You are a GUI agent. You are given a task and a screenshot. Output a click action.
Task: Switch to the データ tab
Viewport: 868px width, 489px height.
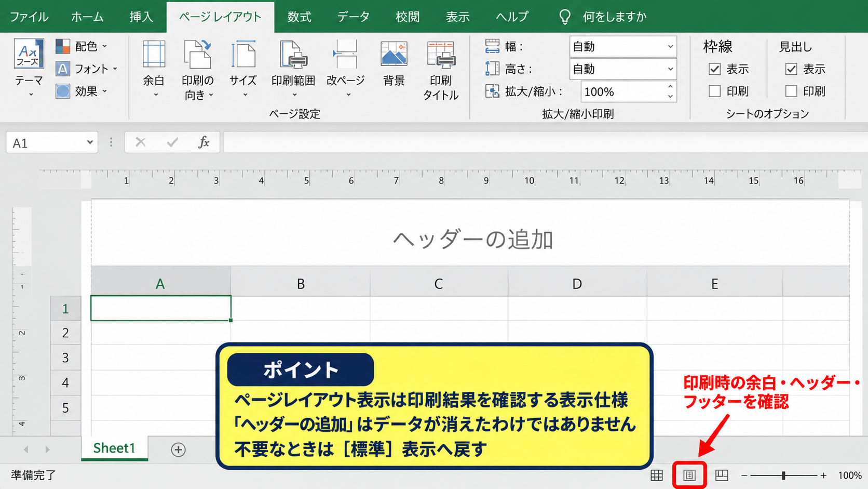tap(353, 17)
